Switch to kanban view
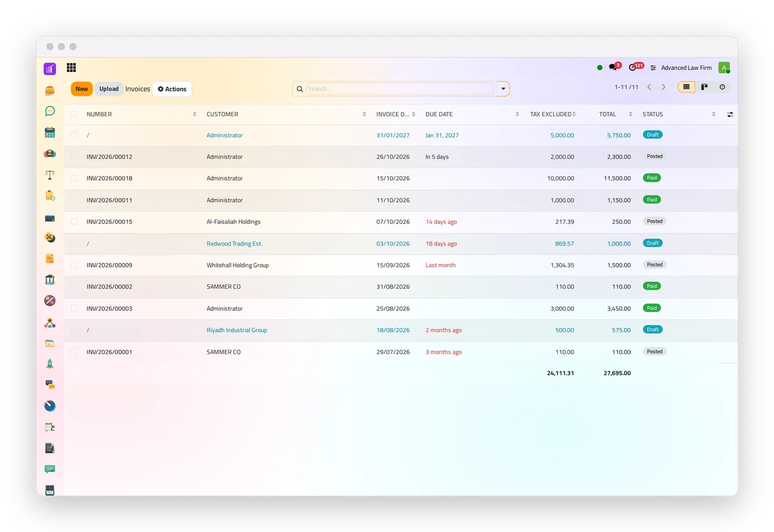The height and width of the screenshot is (532, 774). 704,87
